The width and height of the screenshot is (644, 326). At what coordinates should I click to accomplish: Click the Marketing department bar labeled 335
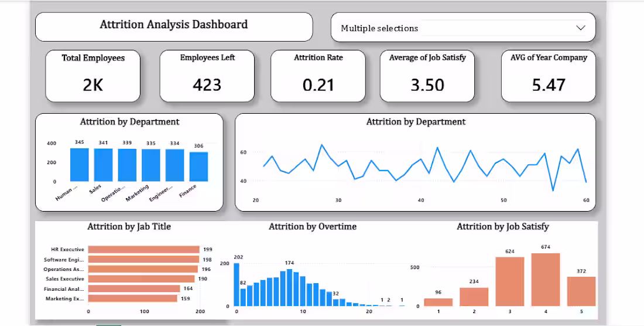150,165
